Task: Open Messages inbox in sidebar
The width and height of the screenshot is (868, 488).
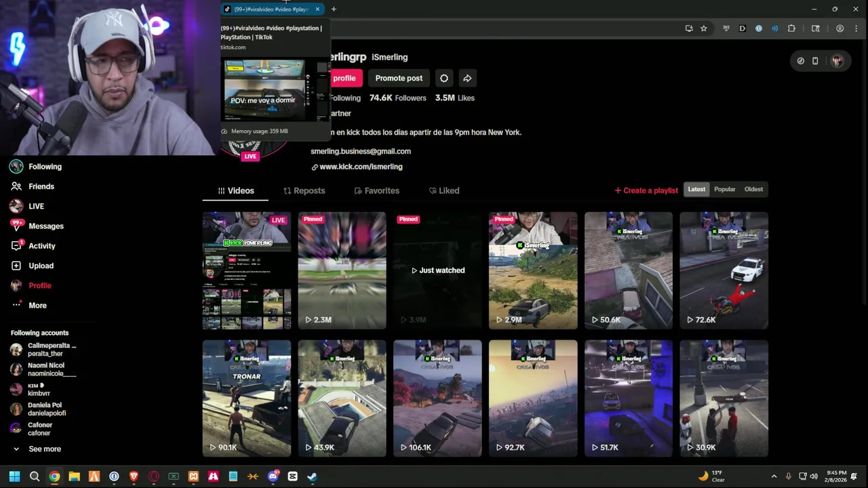Action: tap(37, 226)
